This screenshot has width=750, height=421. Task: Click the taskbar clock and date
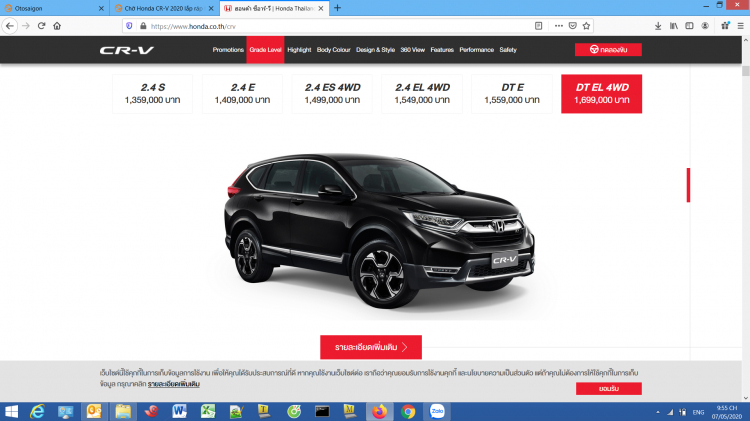click(727, 412)
